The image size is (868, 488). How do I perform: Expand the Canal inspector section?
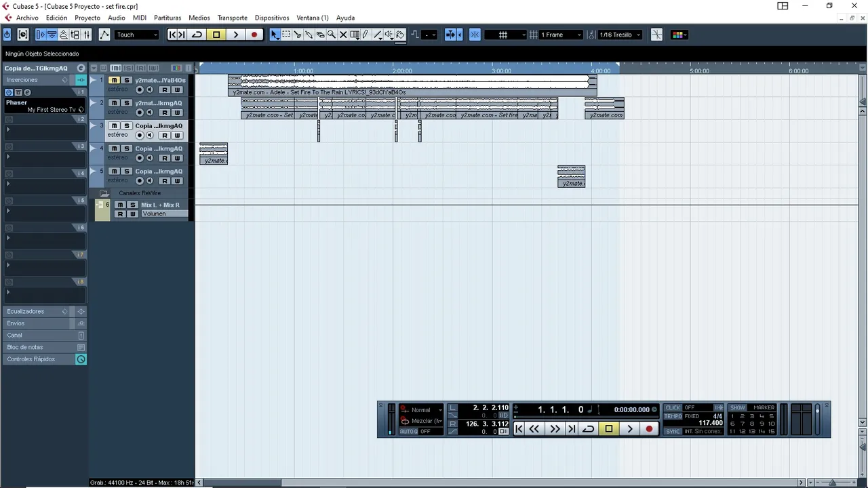[x=45, y=335]
